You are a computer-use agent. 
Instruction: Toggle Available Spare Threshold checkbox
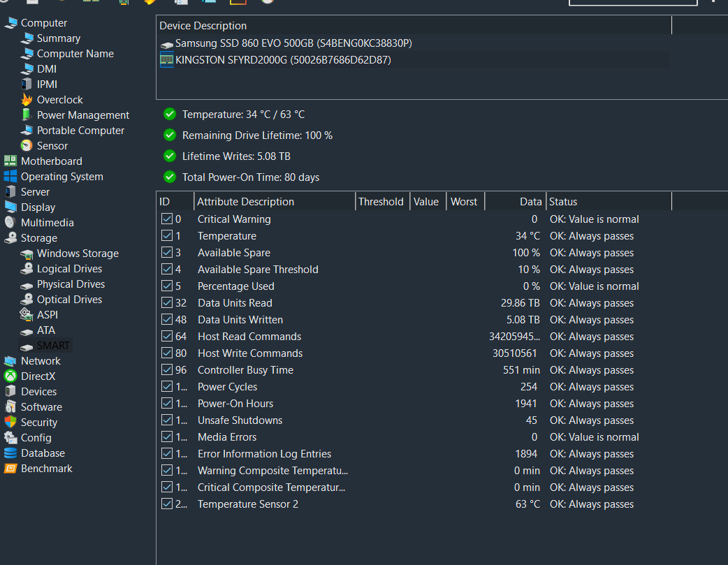click(167, 269)
